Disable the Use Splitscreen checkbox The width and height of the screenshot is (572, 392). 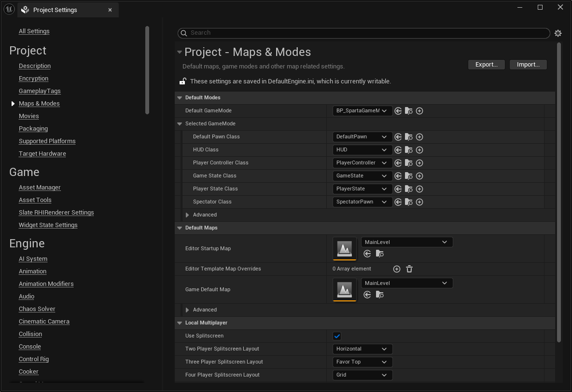pyautogui.click(x=337, y=336)
